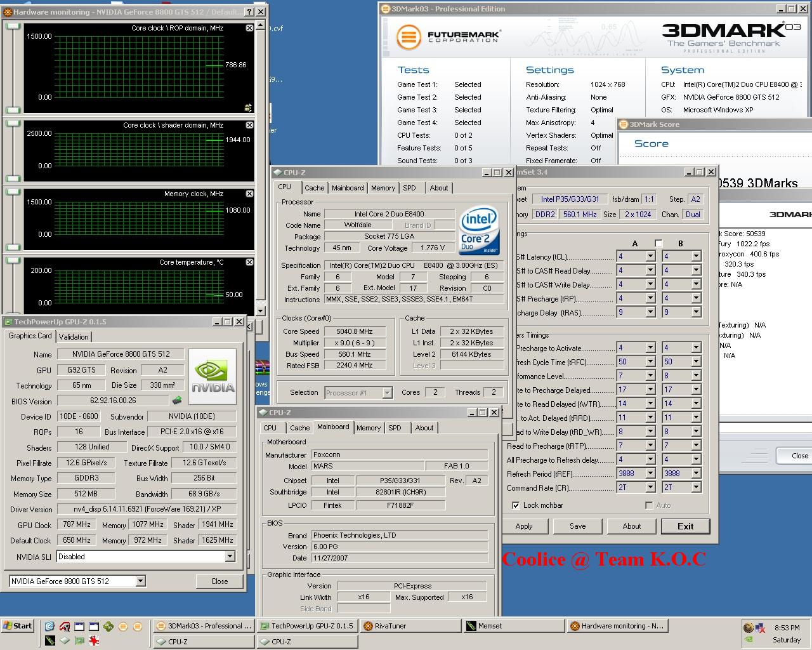Click the upper slider handle beside the Memory clock graph
Screen dimensions: 812x650
tap(13, 192)
